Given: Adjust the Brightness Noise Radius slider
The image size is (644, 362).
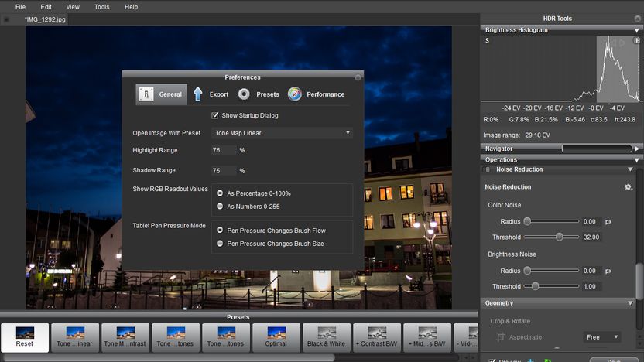Looking at the screenshot, I should tap(527, 271).
